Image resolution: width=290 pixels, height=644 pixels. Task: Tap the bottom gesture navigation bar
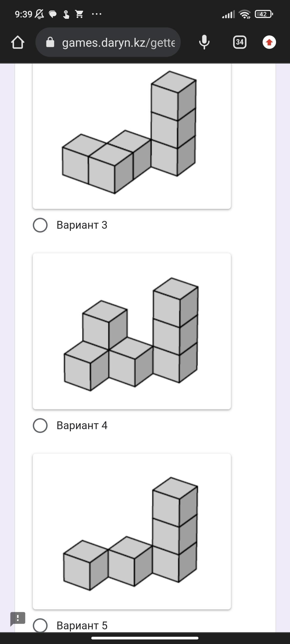click(145, 638)
